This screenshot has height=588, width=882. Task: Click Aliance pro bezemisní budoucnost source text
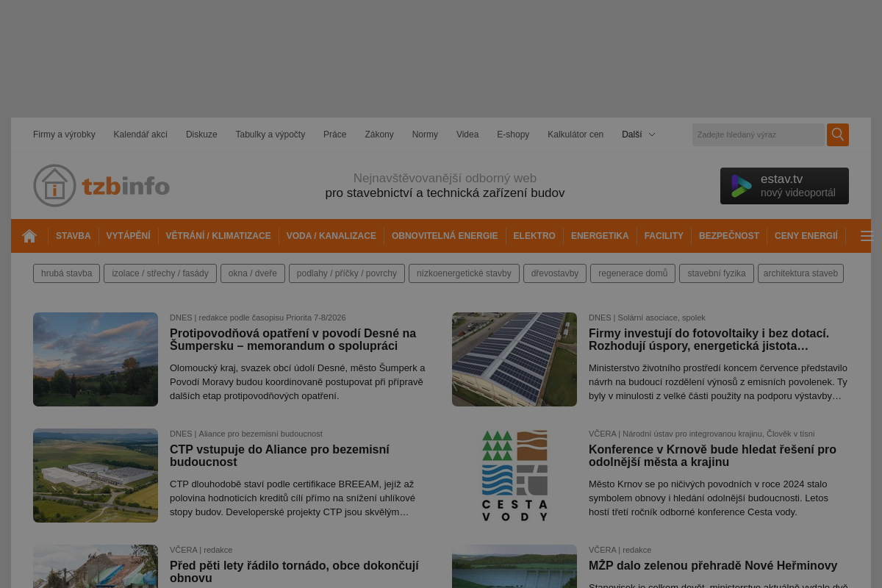tap(260, 434)
